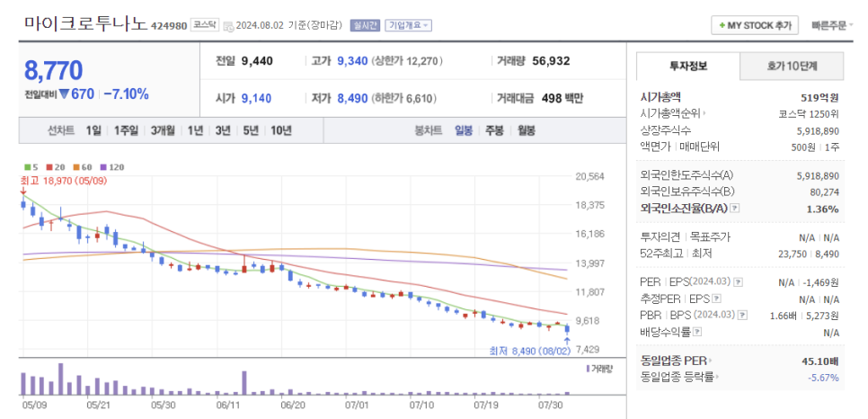Click the 목표주가 label
This screenshot has width=868, height=419.
pyautogui.click(x=710, y=237)
